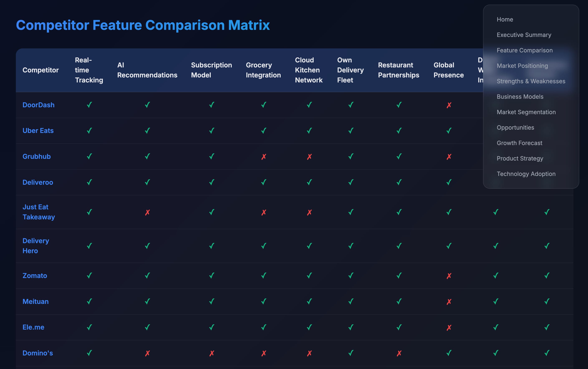Click Deliveroo Subscription Model checkmark

[x=212, y=182]
